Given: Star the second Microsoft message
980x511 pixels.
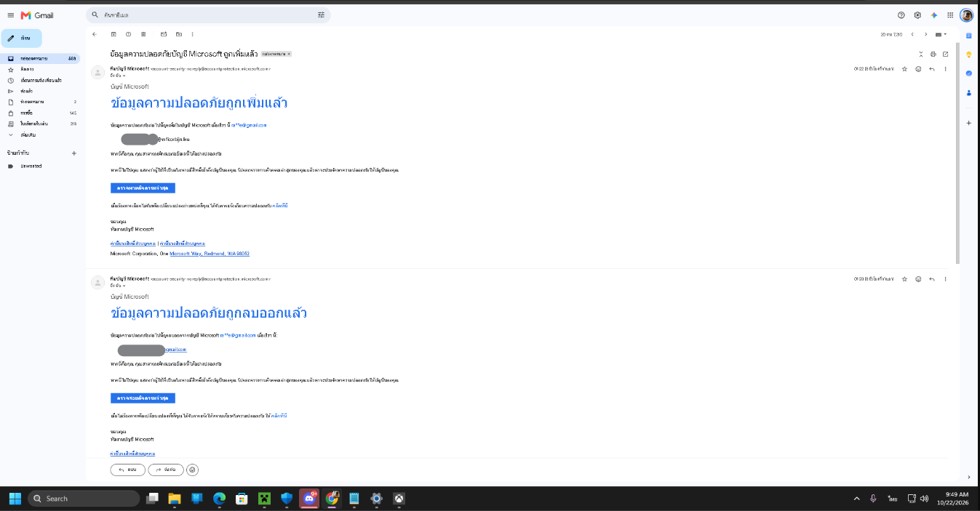Looking at the screenshot, I should click(x=904, y=279).
